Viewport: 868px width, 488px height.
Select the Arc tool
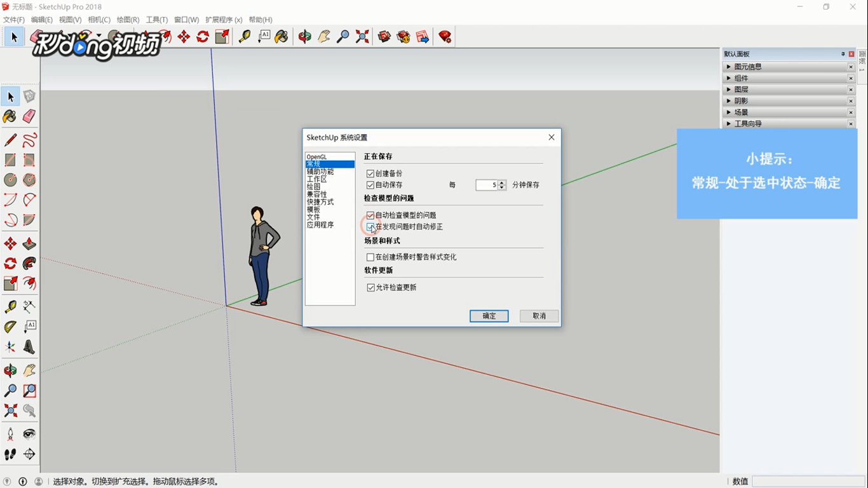pyautogui.click(x=10, y=200)
